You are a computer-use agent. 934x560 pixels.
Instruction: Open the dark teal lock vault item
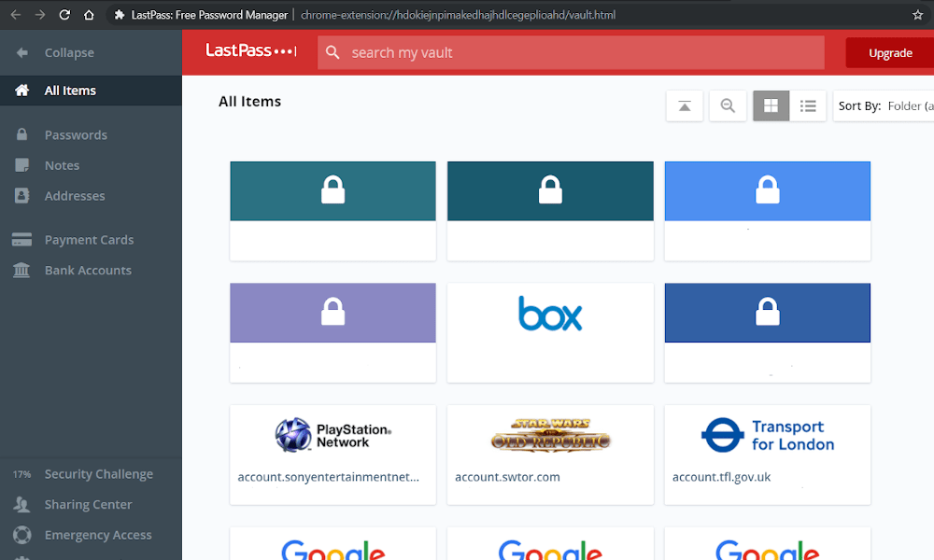(x=550, y=211)
